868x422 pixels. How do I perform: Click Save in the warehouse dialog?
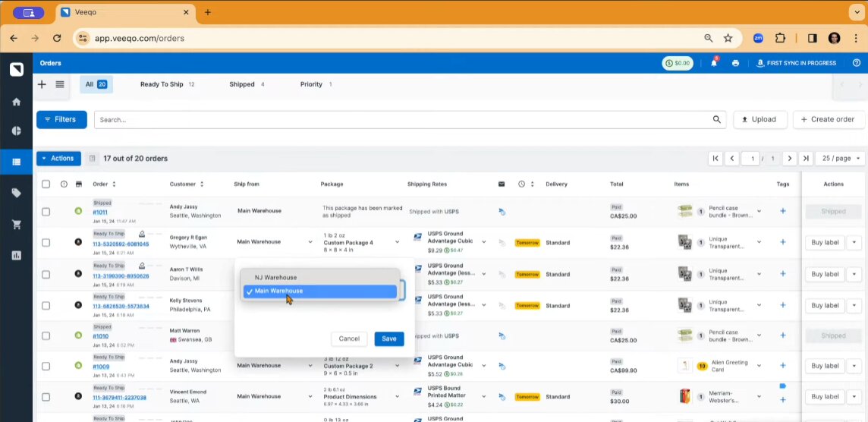(388, 339)
